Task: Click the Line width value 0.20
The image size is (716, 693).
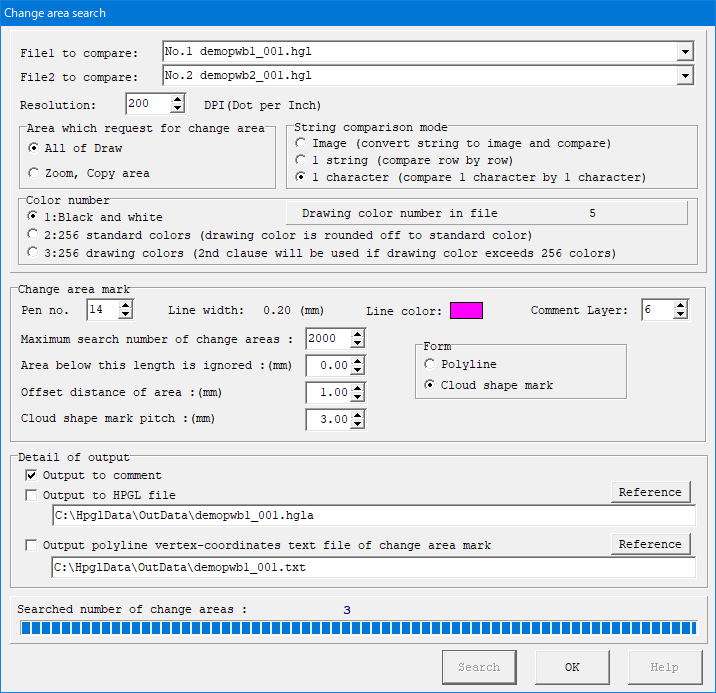Action: 277,310
